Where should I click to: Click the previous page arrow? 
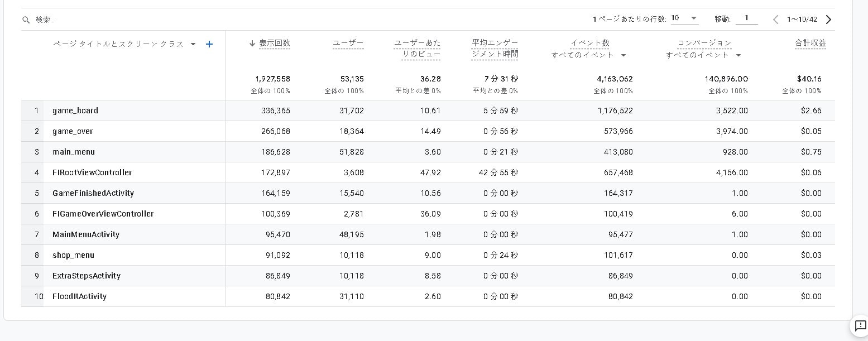pyautogui.click(x=775, y=20)
